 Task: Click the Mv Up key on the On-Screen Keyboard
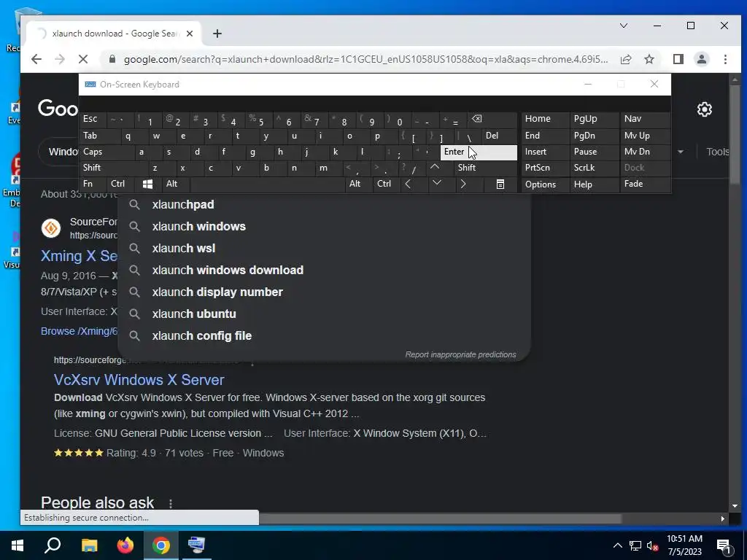tap(645, 136)
